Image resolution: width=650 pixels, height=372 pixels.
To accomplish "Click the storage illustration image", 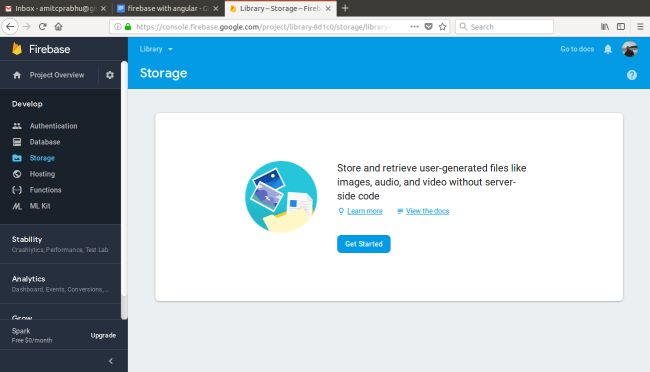I will pyautogui.click(x=281, y=197).
